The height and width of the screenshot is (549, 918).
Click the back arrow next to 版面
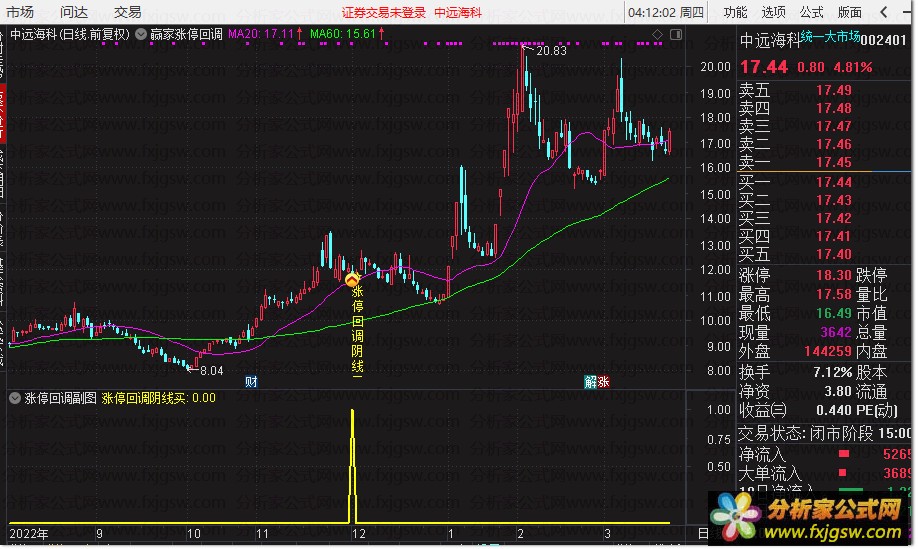click(884, 12)
